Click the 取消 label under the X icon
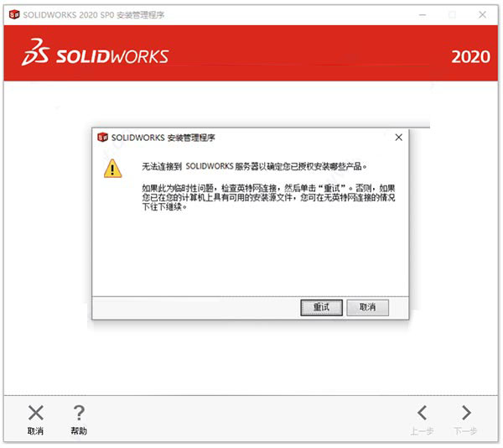The image size is (503, 448). click(35, 430)
